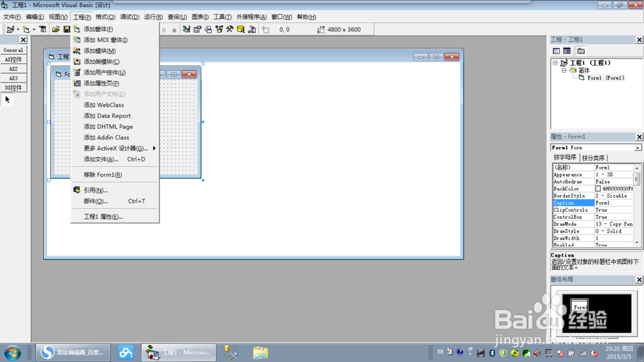The width and height of the screenshot is (644, 362).
Task: Open the Project Explorer toolbar icon
Action: [x=187, y=29]
